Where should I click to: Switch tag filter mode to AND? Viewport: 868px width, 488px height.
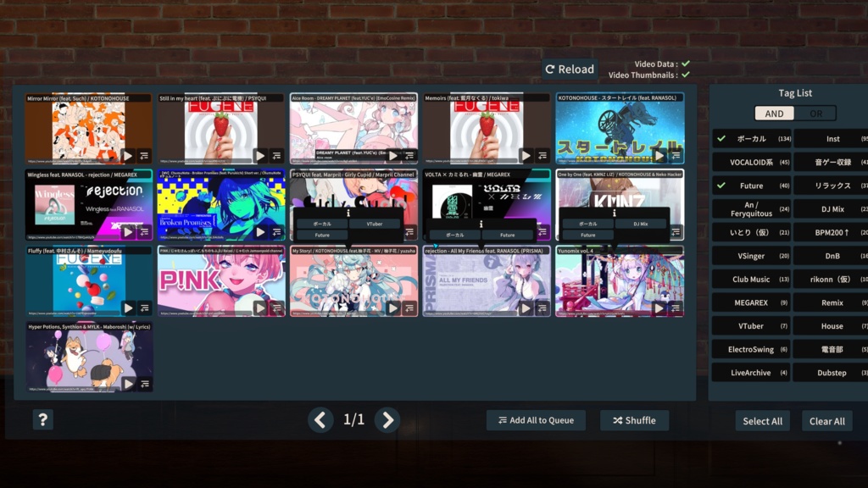pos(774,114)
